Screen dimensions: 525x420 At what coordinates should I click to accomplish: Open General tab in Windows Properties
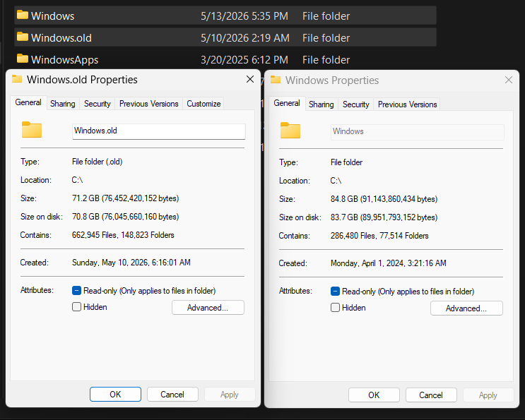click(287, 103)
